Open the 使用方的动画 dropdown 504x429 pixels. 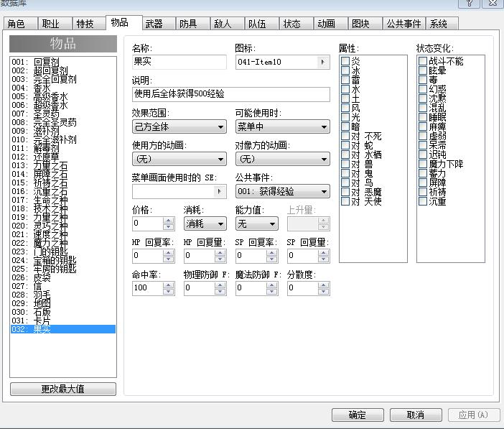point(179,159)
